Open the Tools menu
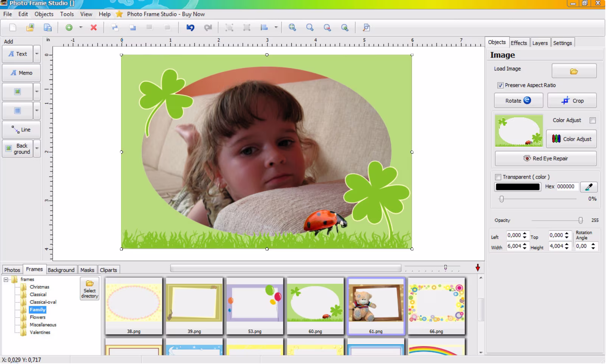Screen dimensions: 606x364 point(67,14)
